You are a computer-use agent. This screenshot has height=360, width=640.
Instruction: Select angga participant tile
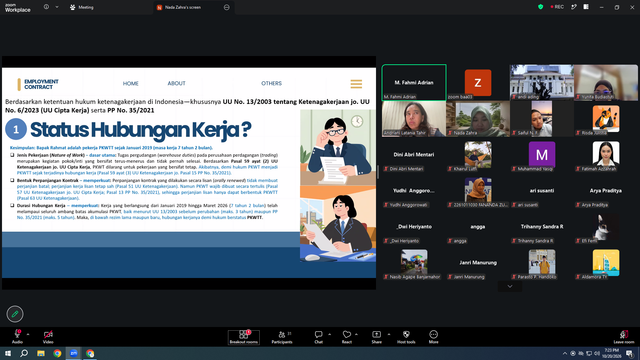click(x=478, y=227)
